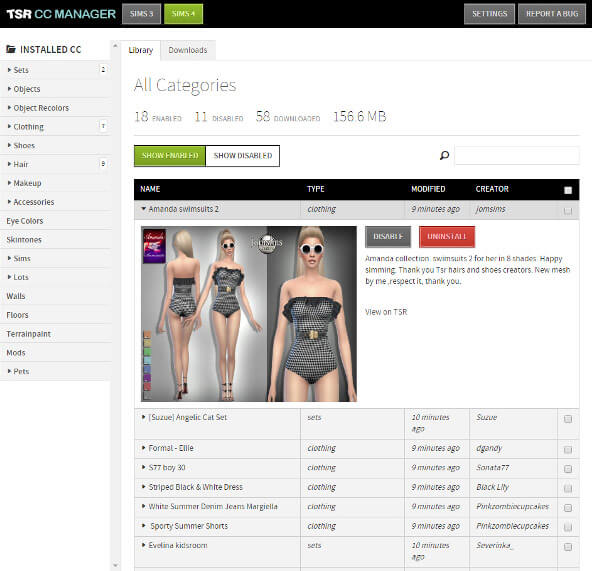Switch to the Downloads tab
The height and width of the screenshot is (571, 592).
coord(188,50)
